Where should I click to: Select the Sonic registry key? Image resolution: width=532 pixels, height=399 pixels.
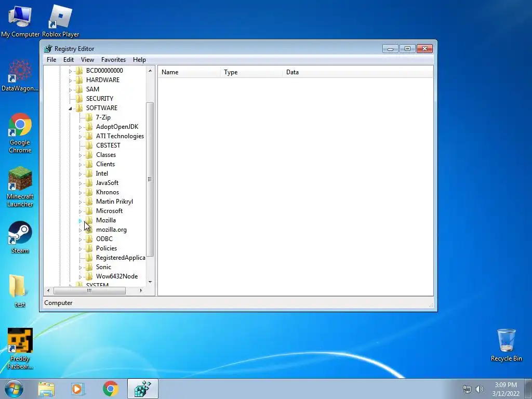[x=103, y=267]
